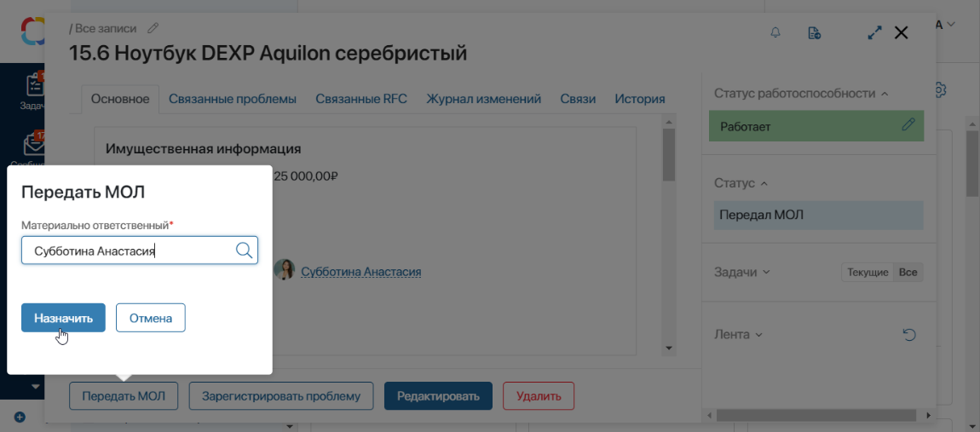
Task: Click the down arrow at the sidebar bottom
Action: pos(35,387)
